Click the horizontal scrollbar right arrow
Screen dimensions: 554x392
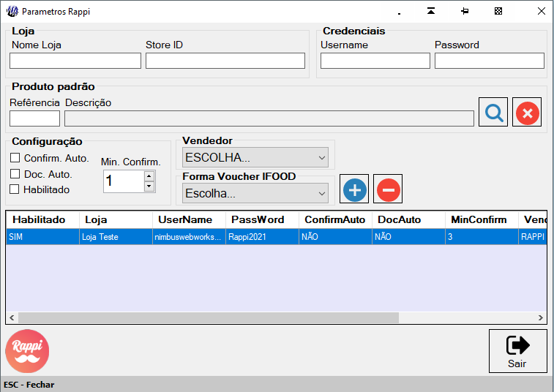click(541, 317)
